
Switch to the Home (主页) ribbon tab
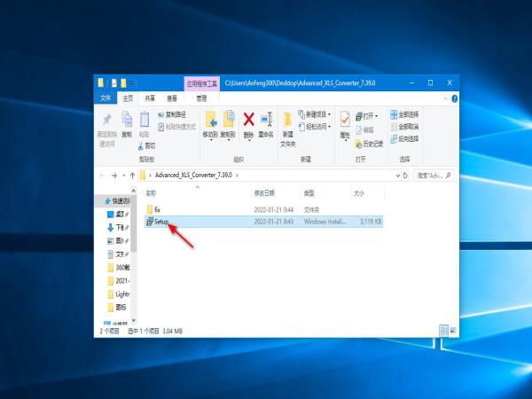128,98
